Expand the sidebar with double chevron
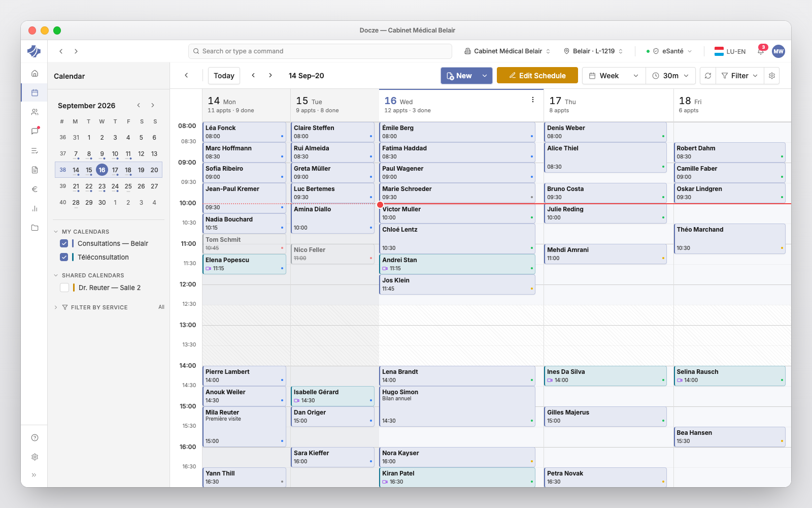 coord(35,475)
